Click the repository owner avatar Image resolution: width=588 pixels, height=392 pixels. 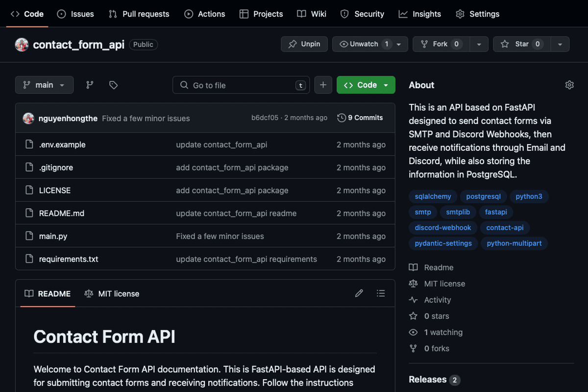click(21, 44)
